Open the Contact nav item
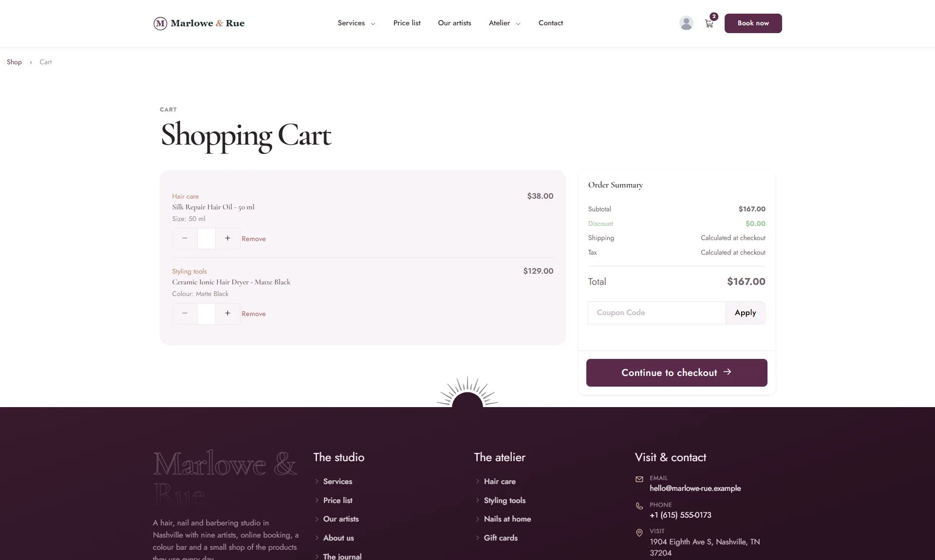This screenshot has width=935, height=560. pos(550,23)
